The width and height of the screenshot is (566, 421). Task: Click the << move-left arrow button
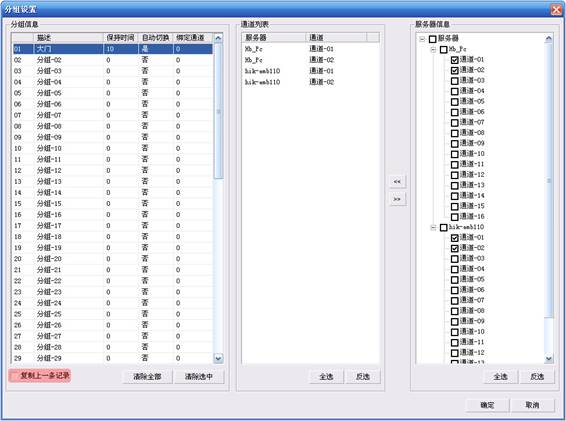(397, 181)
